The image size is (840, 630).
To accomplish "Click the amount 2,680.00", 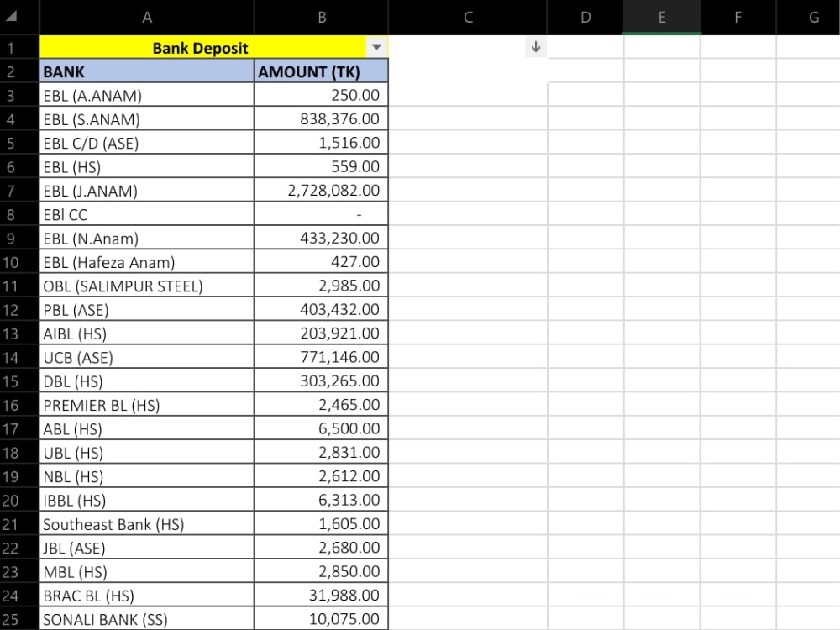I will pos(349,548).
